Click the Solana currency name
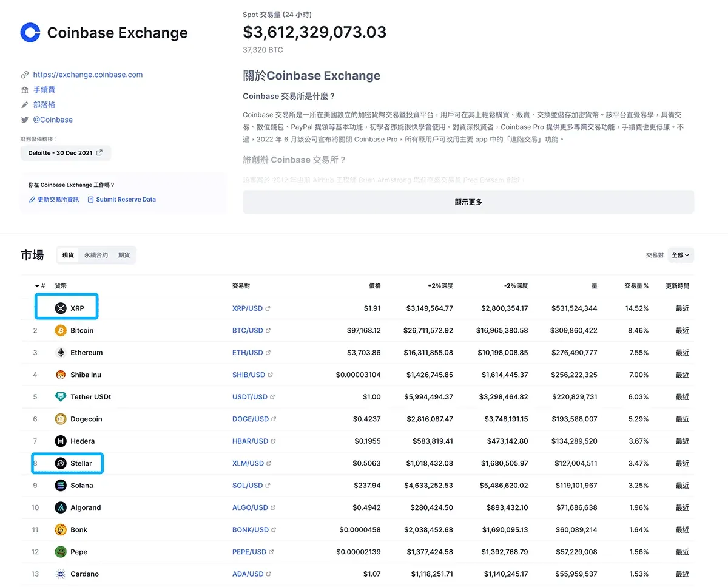 pos(82,486)
